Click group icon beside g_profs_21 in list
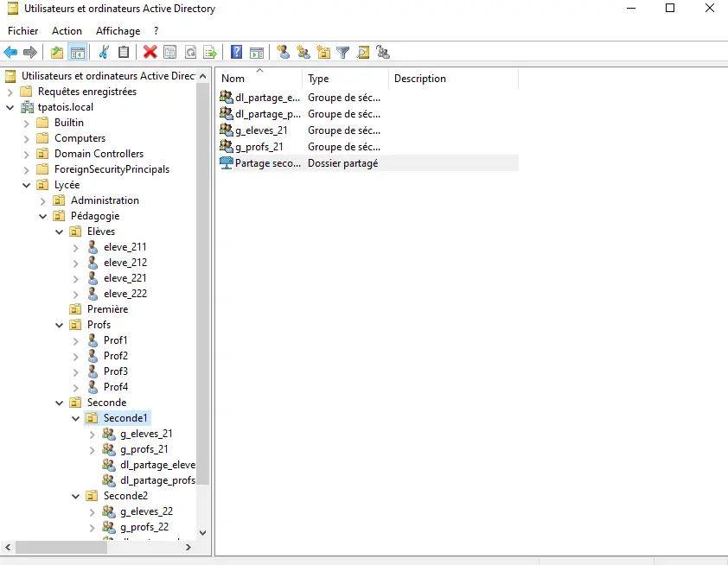 click(227, 147)
